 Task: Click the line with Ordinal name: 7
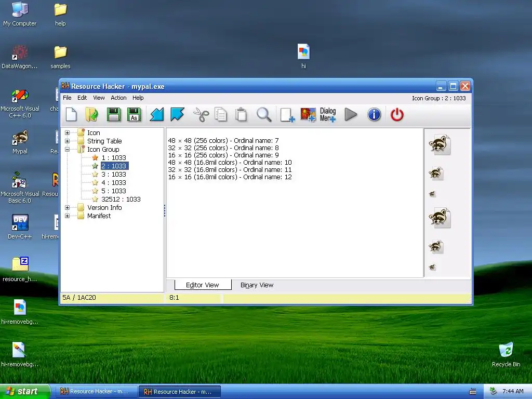click(223, 140)
